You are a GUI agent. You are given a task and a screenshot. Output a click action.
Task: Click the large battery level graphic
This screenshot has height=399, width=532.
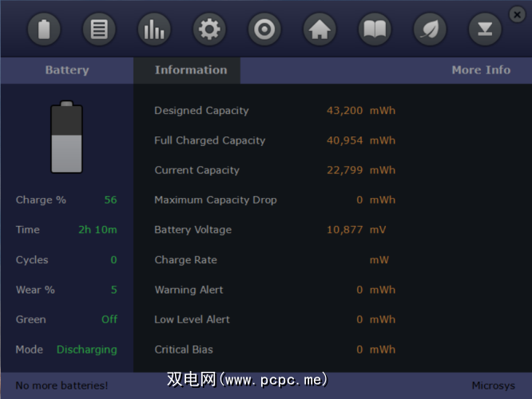[66, 138]
